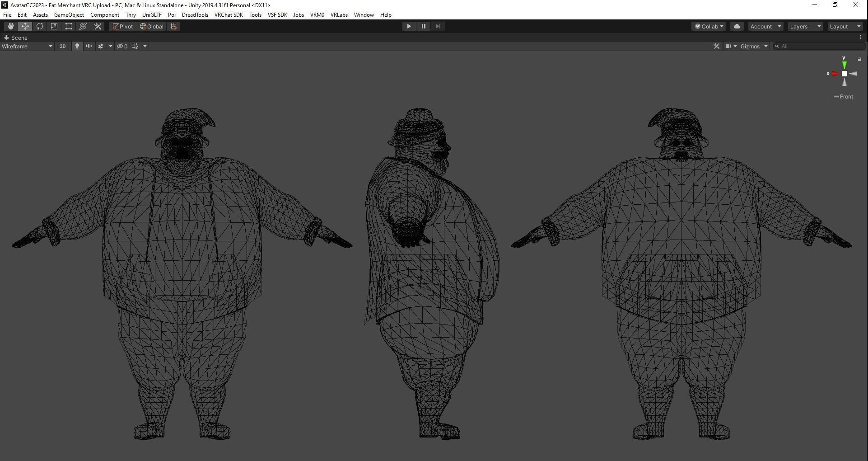Viewport: 868px width, 461px height.
Task: Toggle Global coordinate mode
Action: pyautogui.click(x=151, y=26)
